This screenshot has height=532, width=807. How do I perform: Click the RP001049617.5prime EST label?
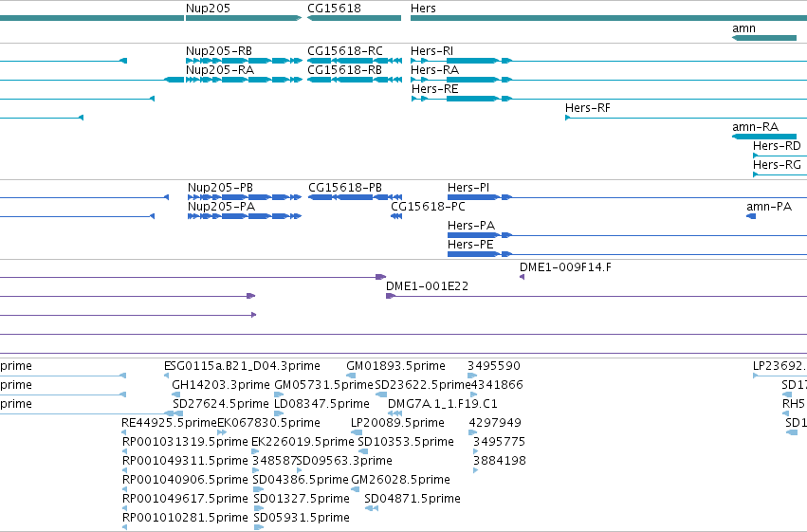(x=185, y=499)
